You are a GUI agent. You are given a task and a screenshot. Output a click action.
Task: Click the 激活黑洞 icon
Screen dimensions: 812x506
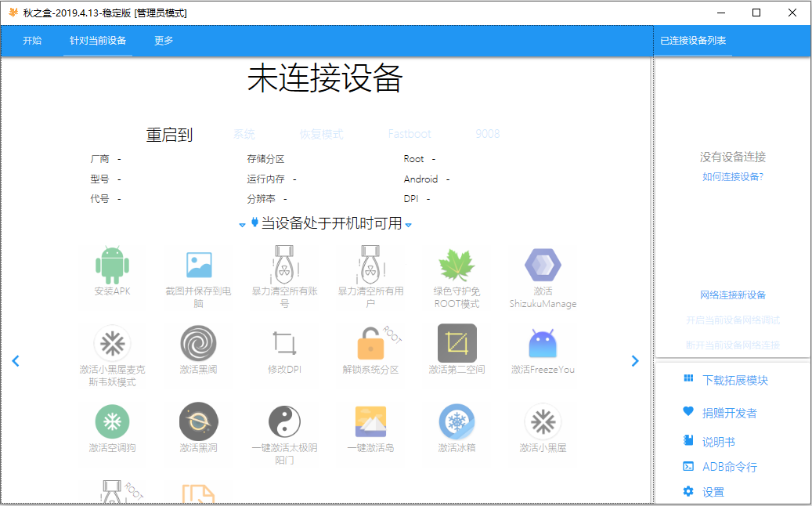point(198,421)
